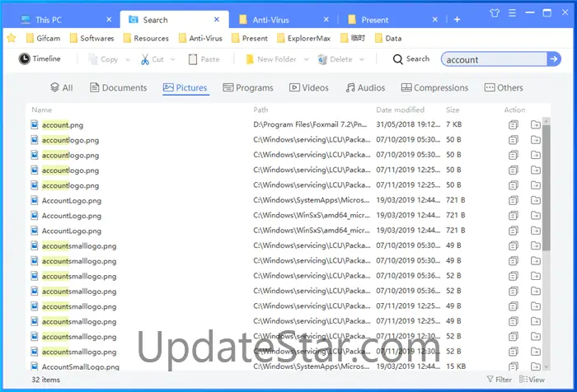The image size is (577, 392).
Task: Expand the Copy dropdown arrow
Action: pyautogui.click(x=128, y=59)
